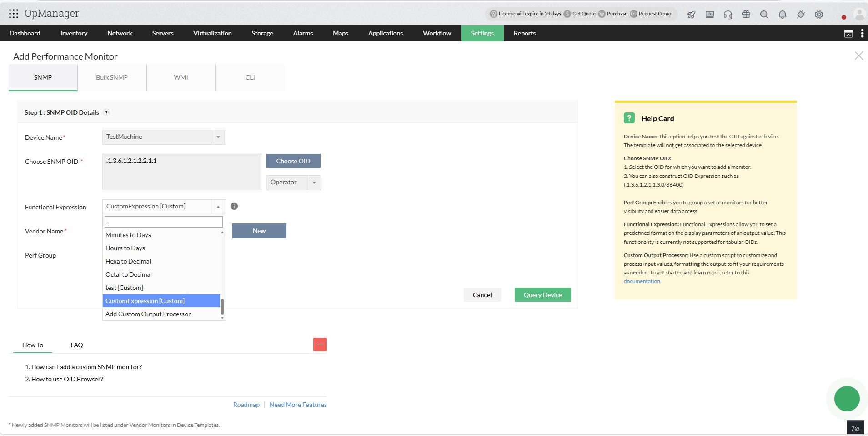Click the Query Device button
868x436 pixels.
coord(543,295)
